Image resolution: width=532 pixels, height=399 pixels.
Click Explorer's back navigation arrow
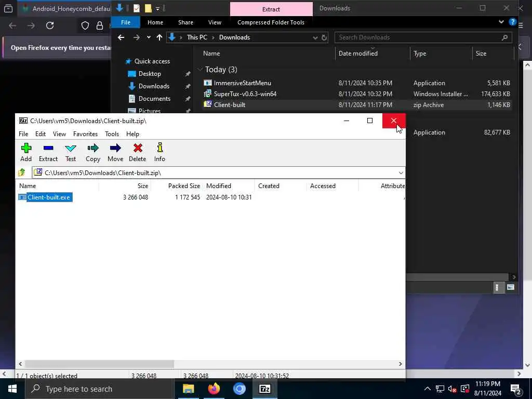[x=121, y=37]
